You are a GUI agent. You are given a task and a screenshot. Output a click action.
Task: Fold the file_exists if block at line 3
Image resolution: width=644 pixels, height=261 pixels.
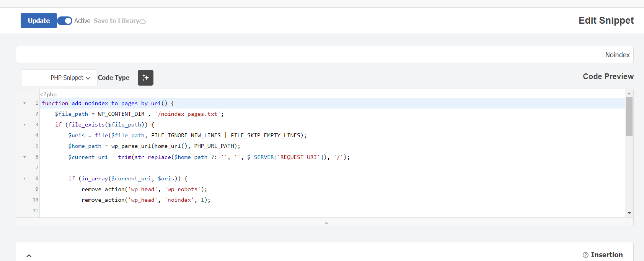tap(24, 125)
